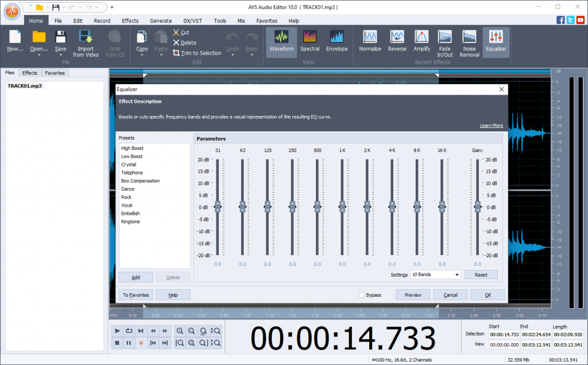Click the Learn More link
Image resolution: width=588 pixels, height=365 pixels.
coord(491,125)
